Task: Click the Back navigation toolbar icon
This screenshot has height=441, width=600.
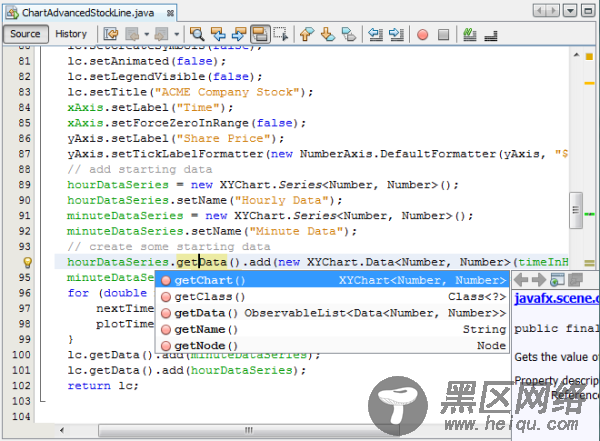Action: click(132, 34)
